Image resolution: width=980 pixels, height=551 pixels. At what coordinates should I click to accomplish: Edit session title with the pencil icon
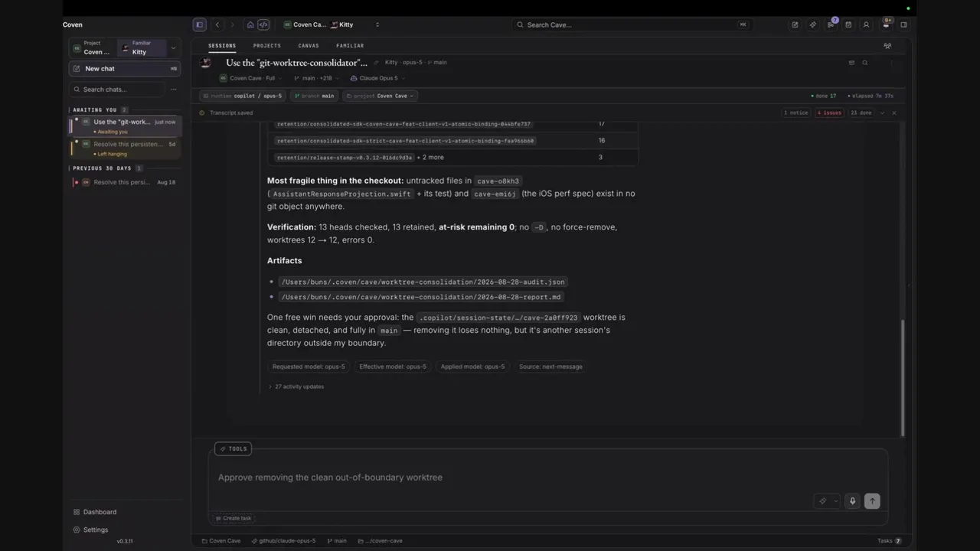pyautogui.click(x=376, y=63)
